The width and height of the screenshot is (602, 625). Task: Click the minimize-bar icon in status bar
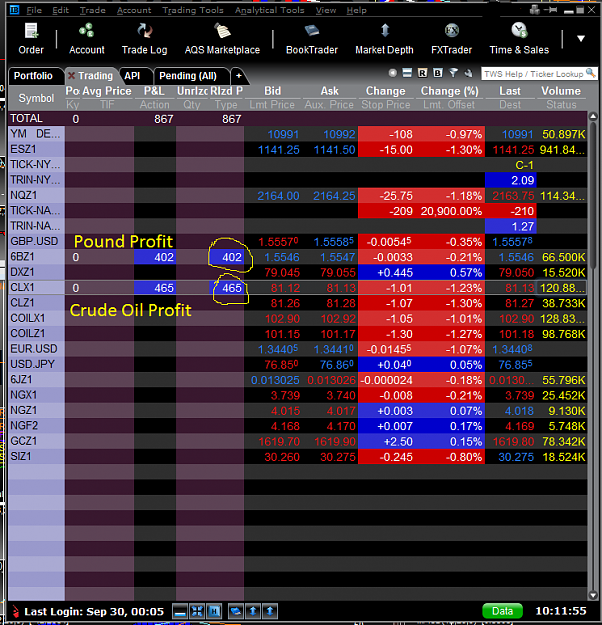point(180,611)
